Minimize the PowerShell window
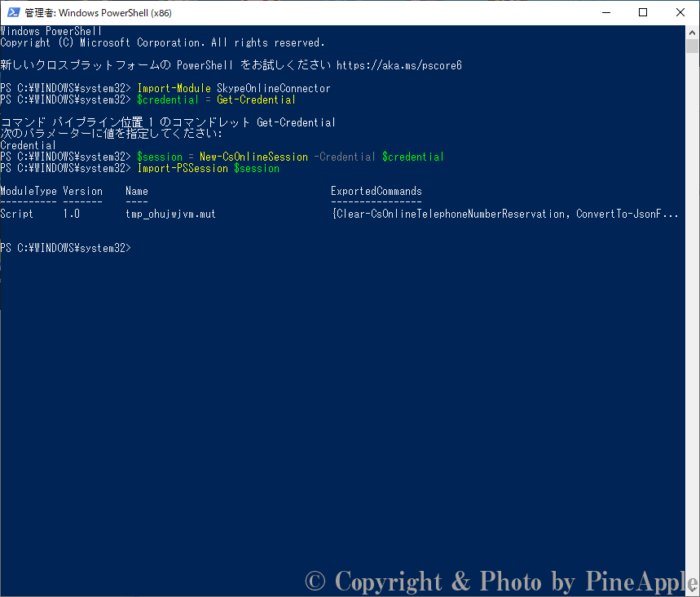700x597 pixels. [605, 13]
